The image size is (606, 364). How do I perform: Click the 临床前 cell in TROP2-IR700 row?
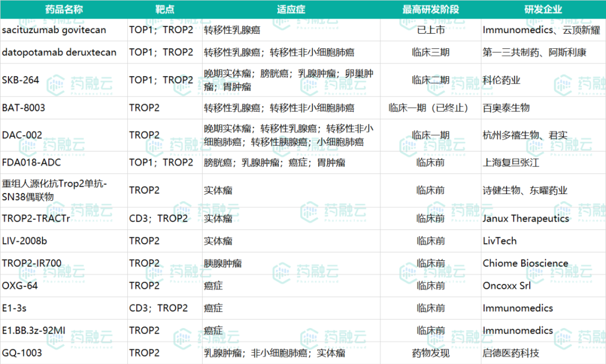pyautogui.click(x=430, y=264)
